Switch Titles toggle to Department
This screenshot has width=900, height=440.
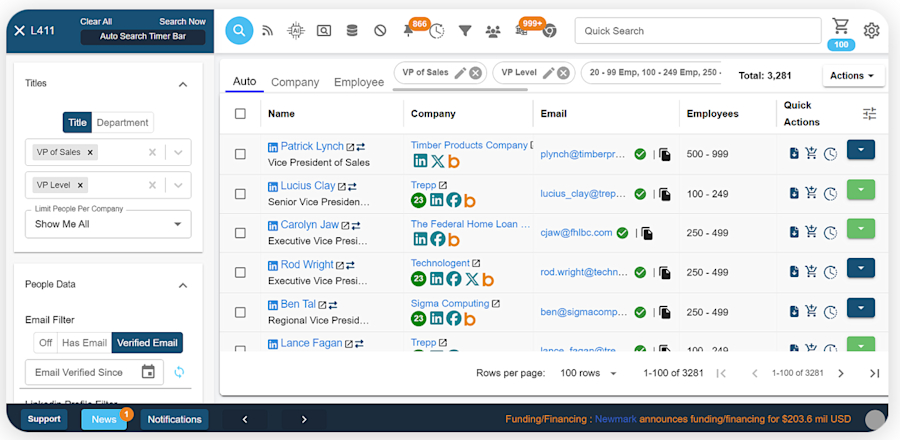[x=122, y=122]
